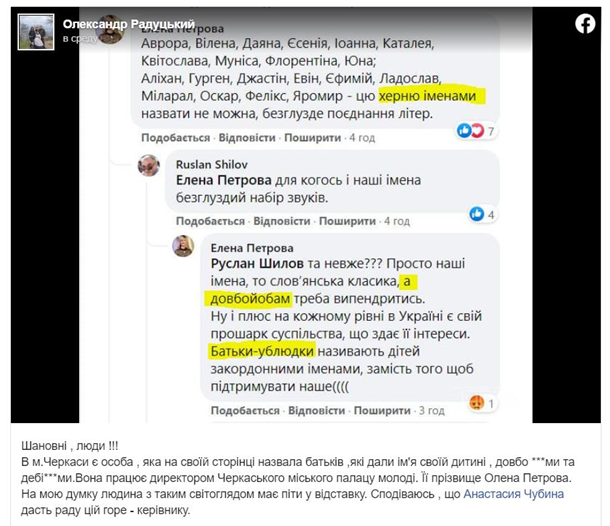Click Подобається under the first comment

(x=175, y=138)
